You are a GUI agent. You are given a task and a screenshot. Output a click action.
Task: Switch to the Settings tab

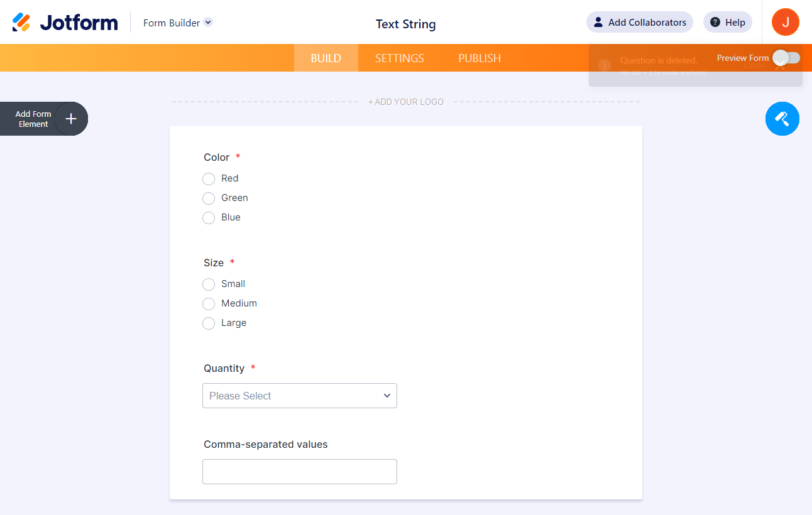399,58
